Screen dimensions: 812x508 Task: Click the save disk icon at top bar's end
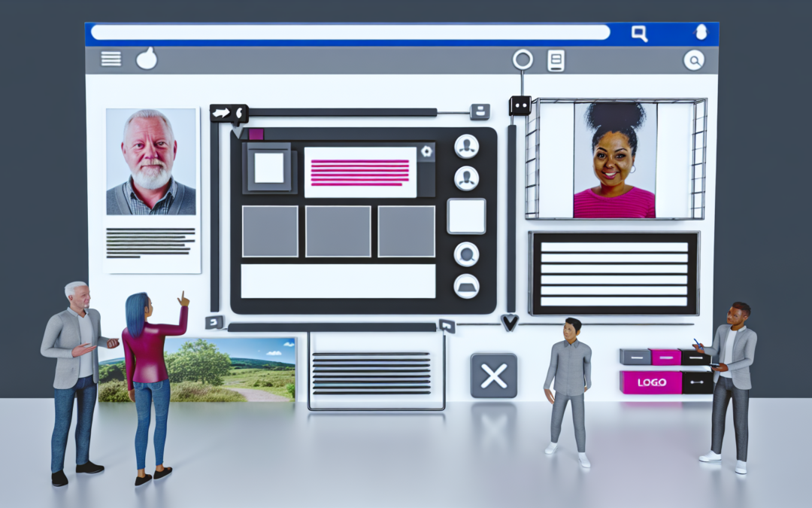[x=480, y=111]
